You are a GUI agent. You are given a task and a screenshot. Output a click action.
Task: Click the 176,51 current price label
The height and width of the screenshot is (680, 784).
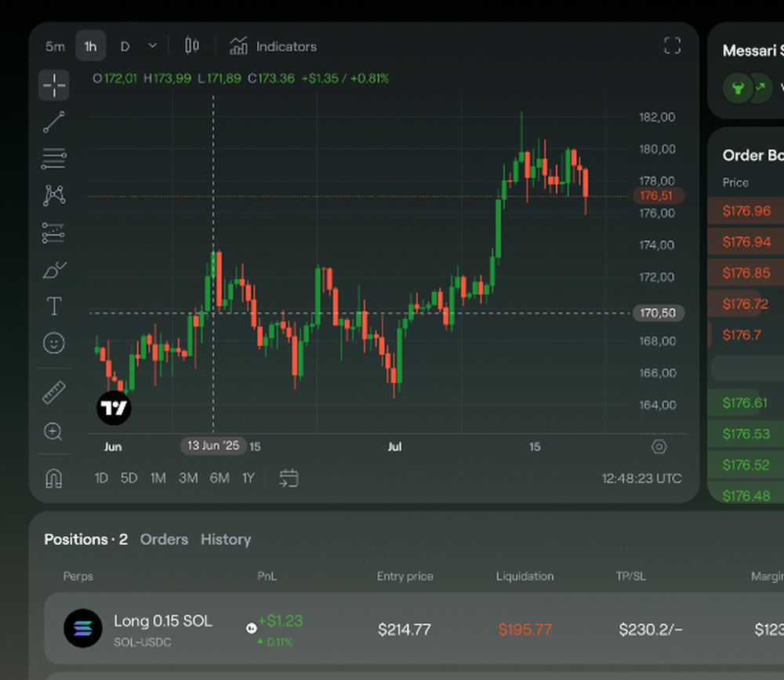(658, 195)
